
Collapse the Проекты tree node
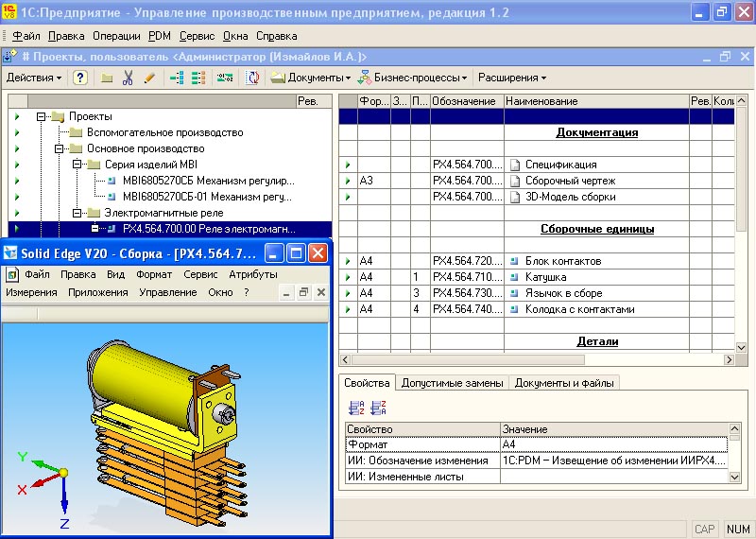pos(41,116)
